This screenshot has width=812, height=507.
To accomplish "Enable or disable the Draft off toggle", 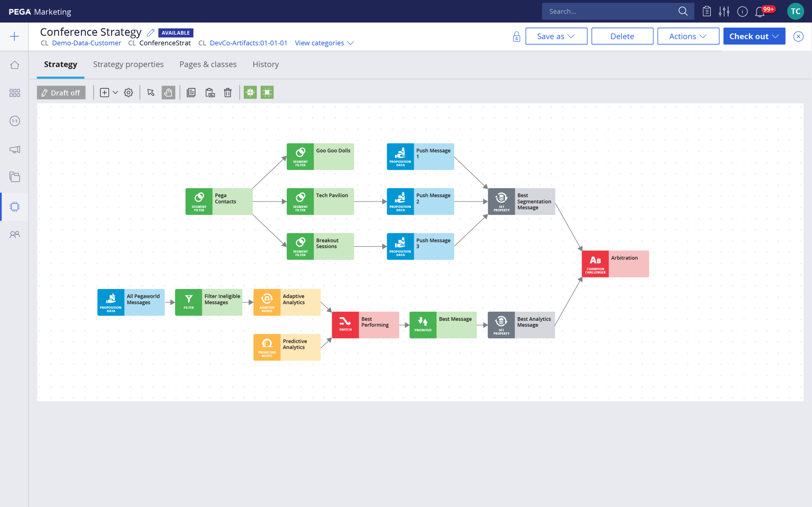I will coord(60,92).
